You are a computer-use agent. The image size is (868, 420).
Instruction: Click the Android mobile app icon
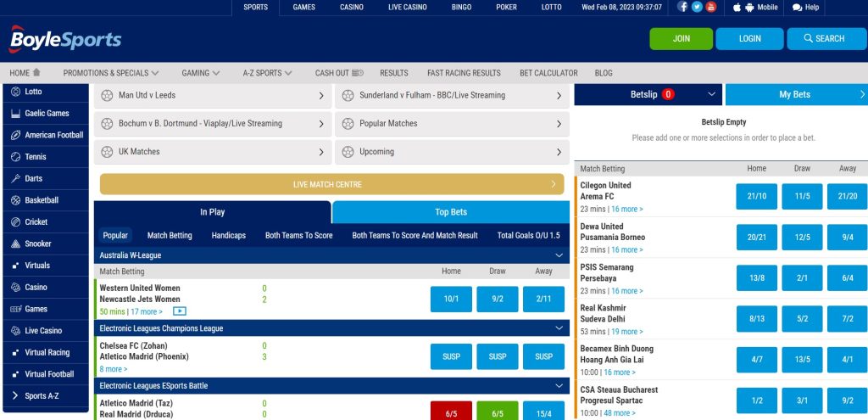pos(749,7)
